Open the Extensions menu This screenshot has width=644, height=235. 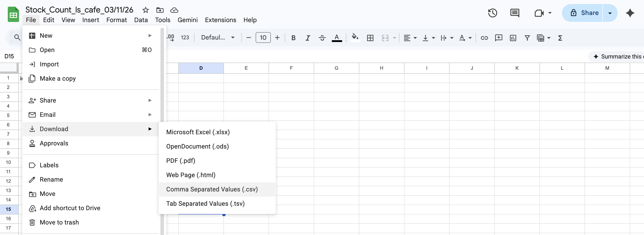click(x=220, y=20)
